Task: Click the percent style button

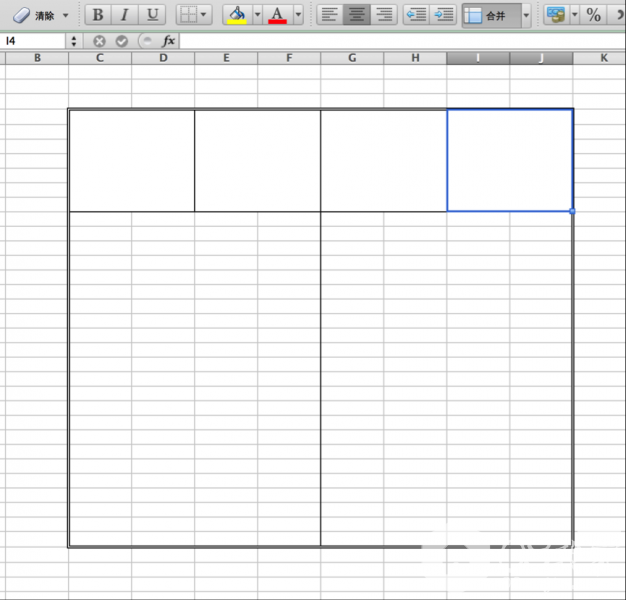Action: click(594, 16)
